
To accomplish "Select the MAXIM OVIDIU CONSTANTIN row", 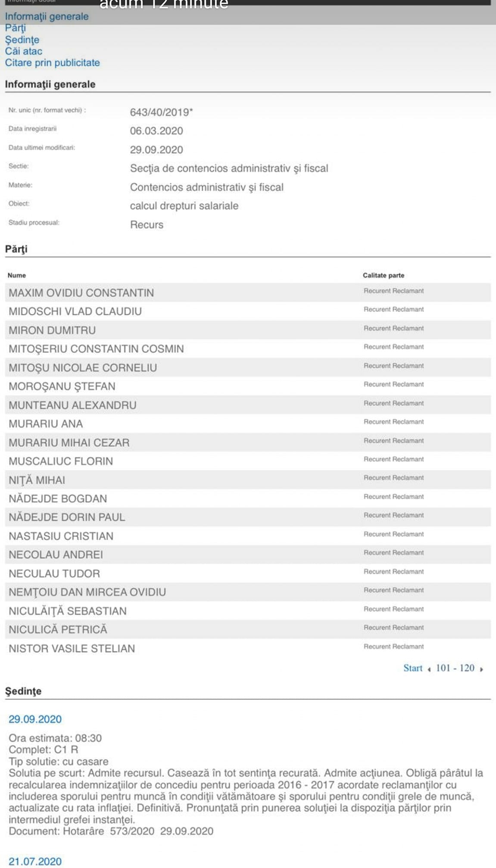I will [248, 292].
